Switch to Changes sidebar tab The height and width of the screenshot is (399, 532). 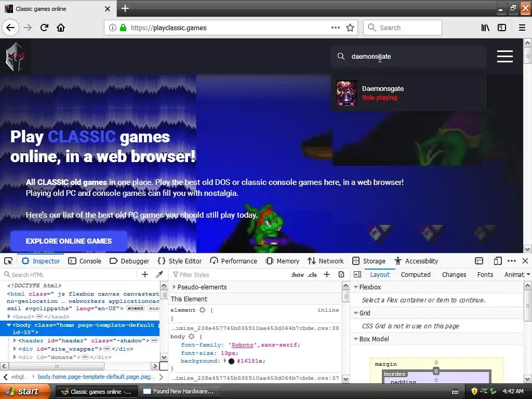[x=454, y=274]
